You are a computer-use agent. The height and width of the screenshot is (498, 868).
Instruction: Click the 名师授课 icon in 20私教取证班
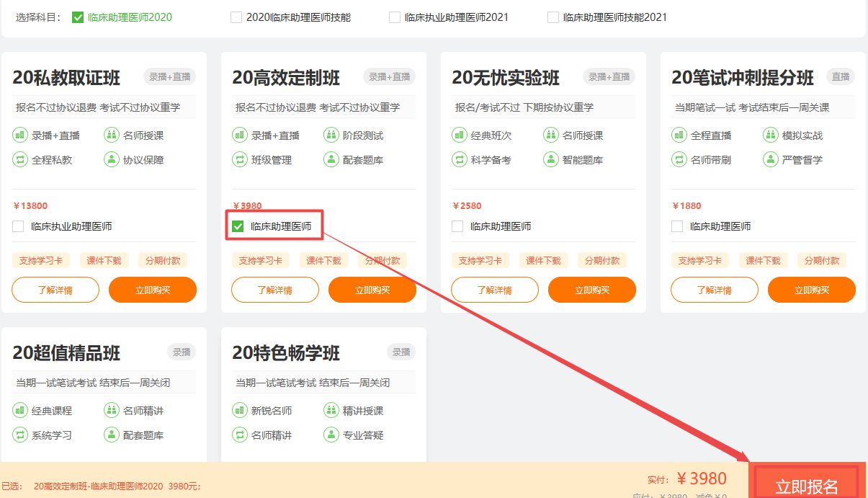(111, 135)
